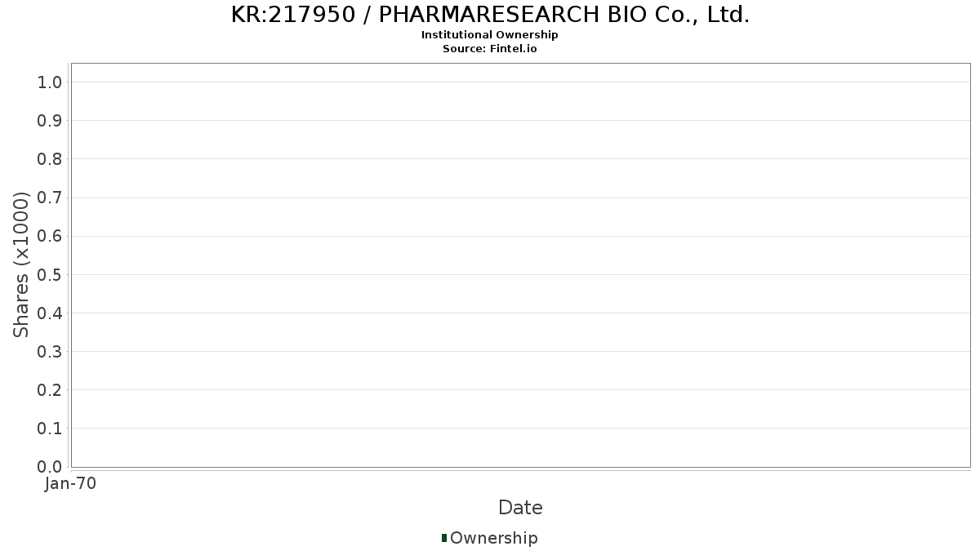The width and height of the screenshot is (980, 551).
Task: Click the 0.1 y-axis tick label
Action: point(50,429)
